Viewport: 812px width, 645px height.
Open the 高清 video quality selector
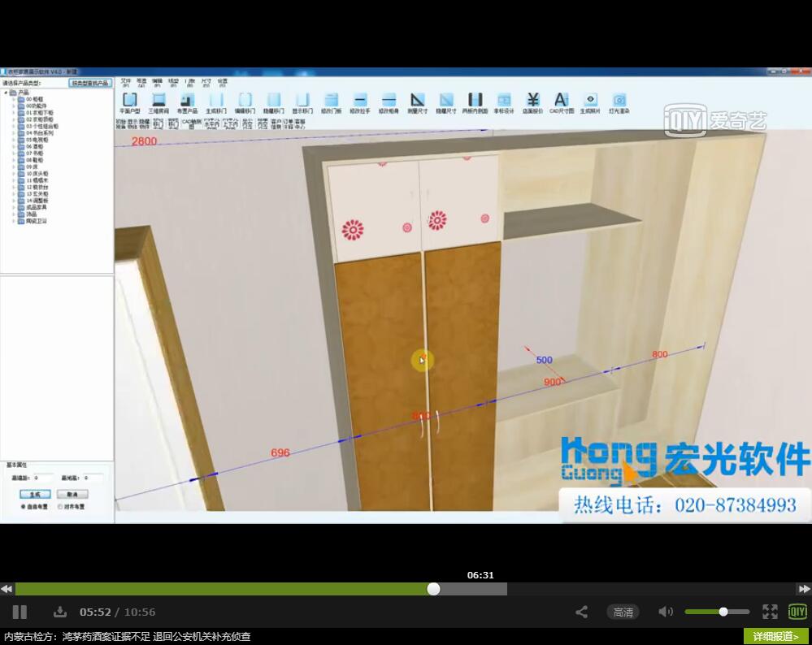click(623, 613)
